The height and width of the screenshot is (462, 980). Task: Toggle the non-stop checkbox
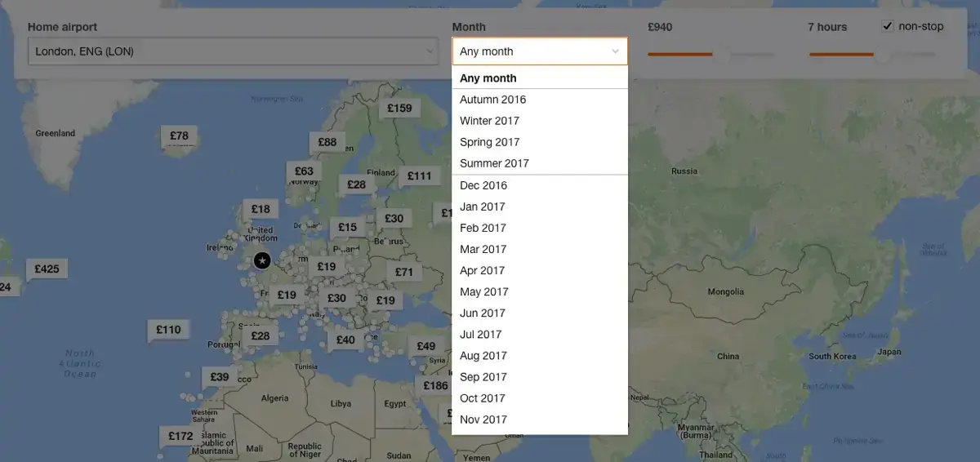888,26
